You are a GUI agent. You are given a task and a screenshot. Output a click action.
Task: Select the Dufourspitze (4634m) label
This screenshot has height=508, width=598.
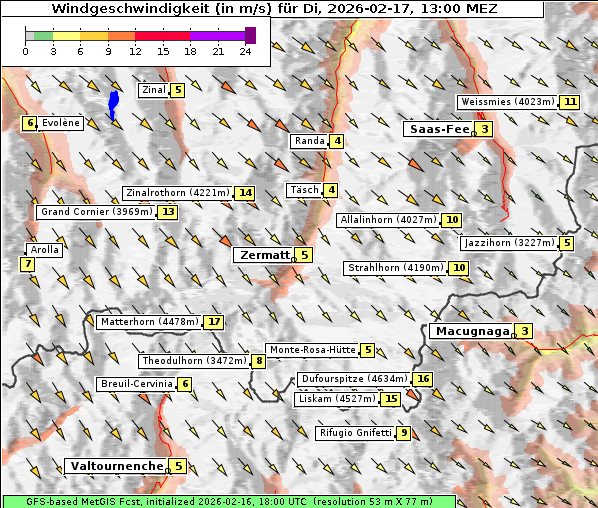(354, 379)
